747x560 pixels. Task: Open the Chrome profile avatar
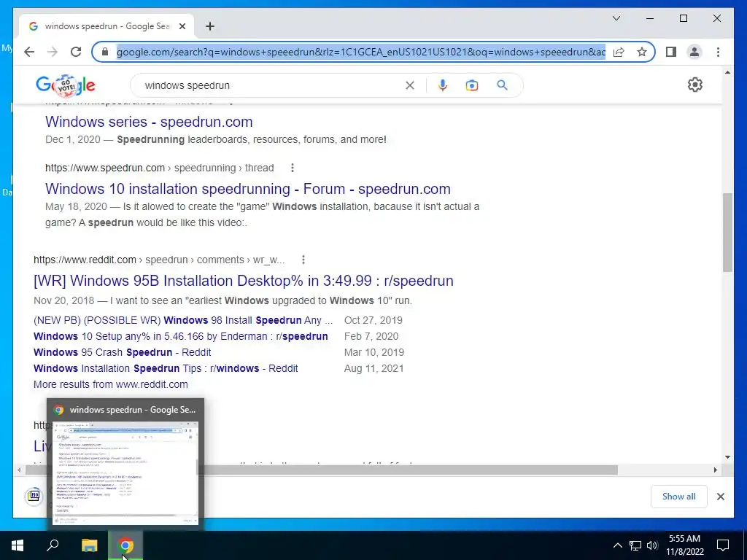(694, 52)
